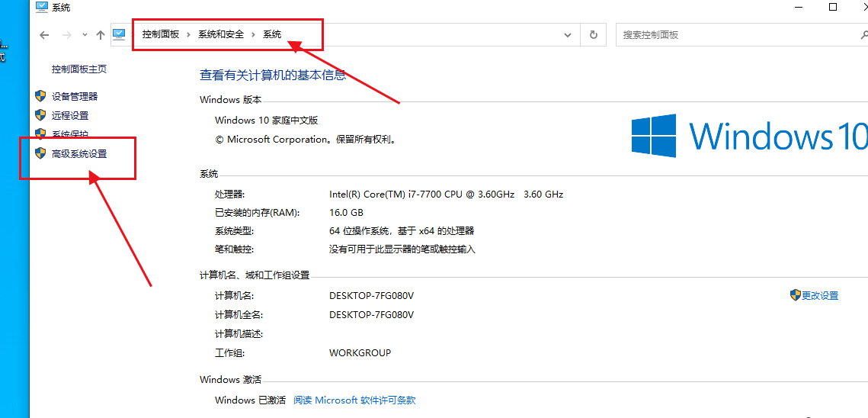Go up one level with up arrow

(100, 34)
